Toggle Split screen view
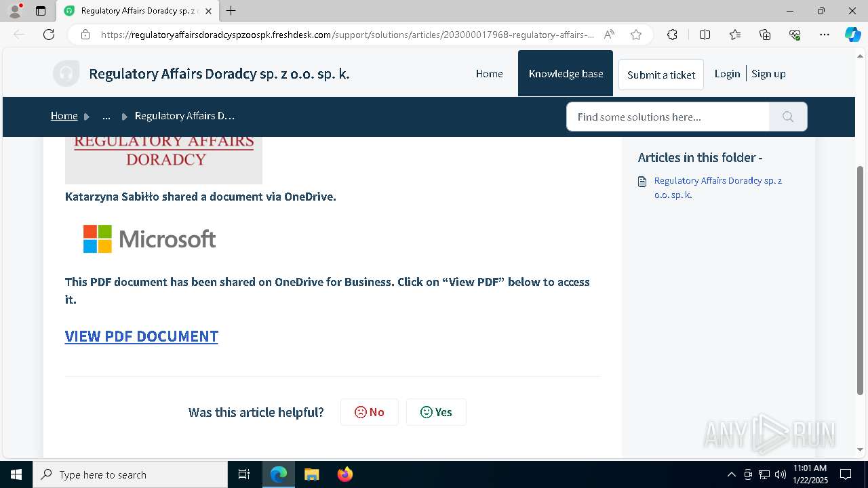 pyautogui.click(x=705, y=35)
